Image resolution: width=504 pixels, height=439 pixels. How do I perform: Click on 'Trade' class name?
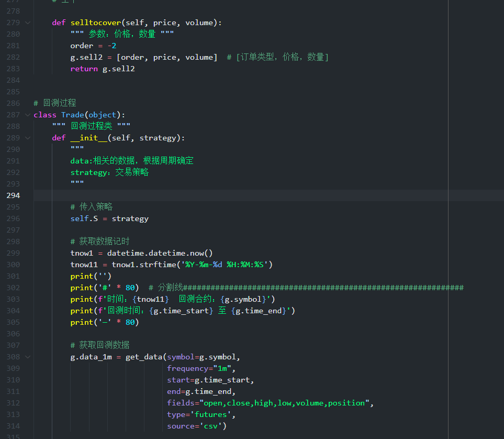point(73,115)
